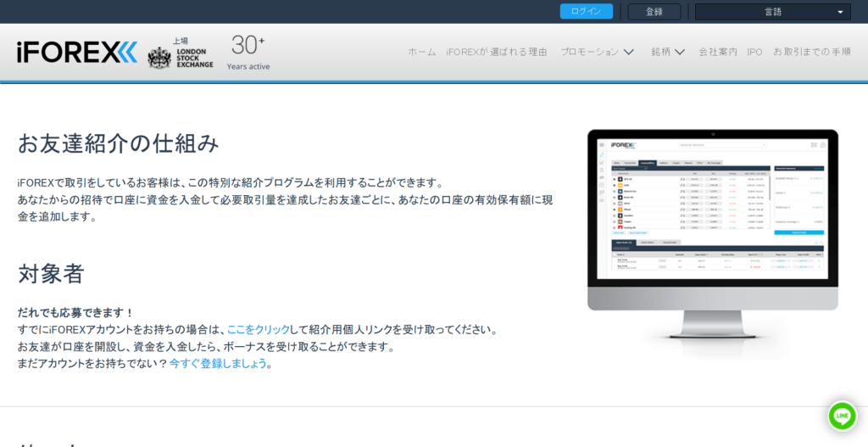Open お取引までの手順 menu item

click(x=811, y=52)
